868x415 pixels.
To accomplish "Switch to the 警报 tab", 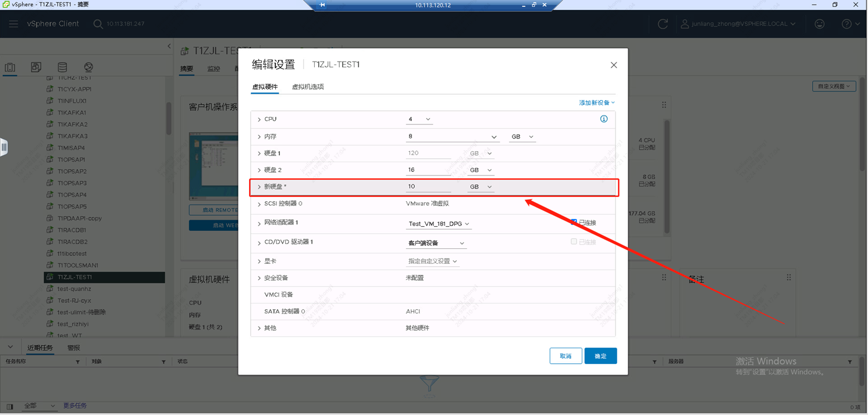I will 74,348.
